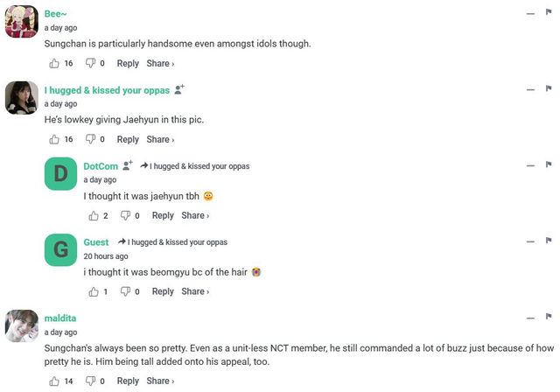This screenshot has height=392, width=560.
Task: Collapse the 'I hugged & kissed your oppas' thread
Action: (x=530, y=90)
